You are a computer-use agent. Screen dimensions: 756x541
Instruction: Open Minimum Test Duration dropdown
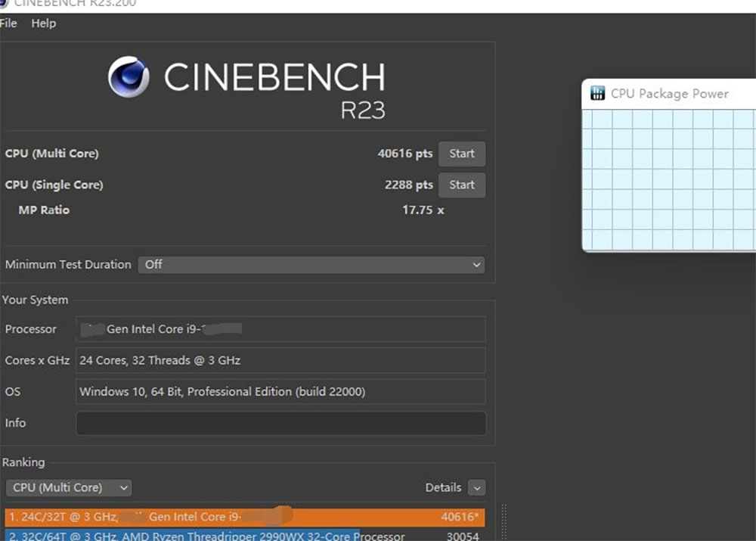(x=311, y=265)
